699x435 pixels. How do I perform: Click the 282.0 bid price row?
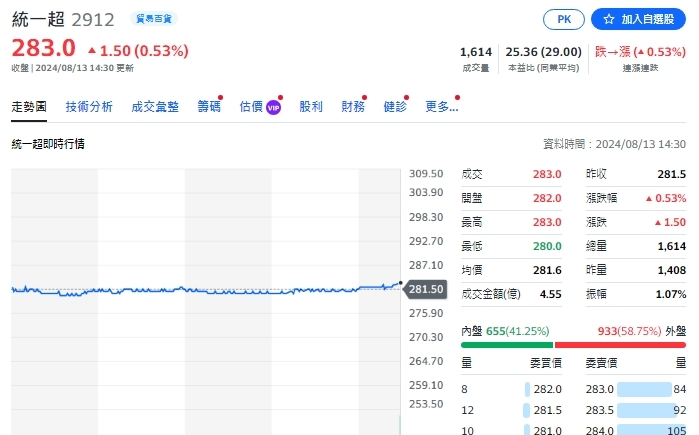coord(511,390)
